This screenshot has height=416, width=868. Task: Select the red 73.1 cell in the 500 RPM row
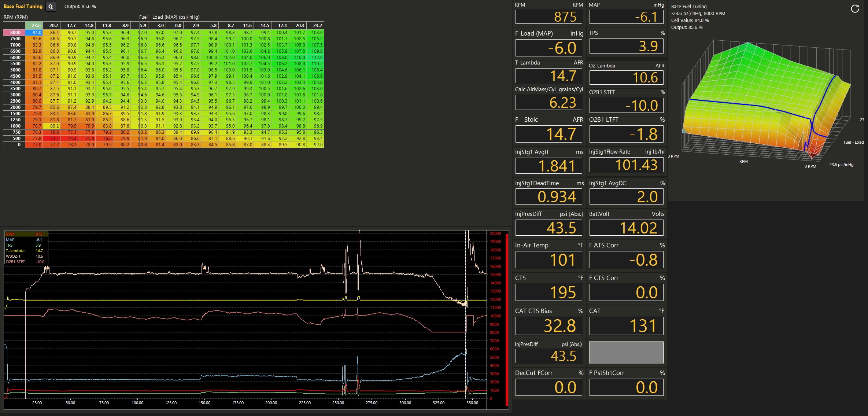point(52,139)
